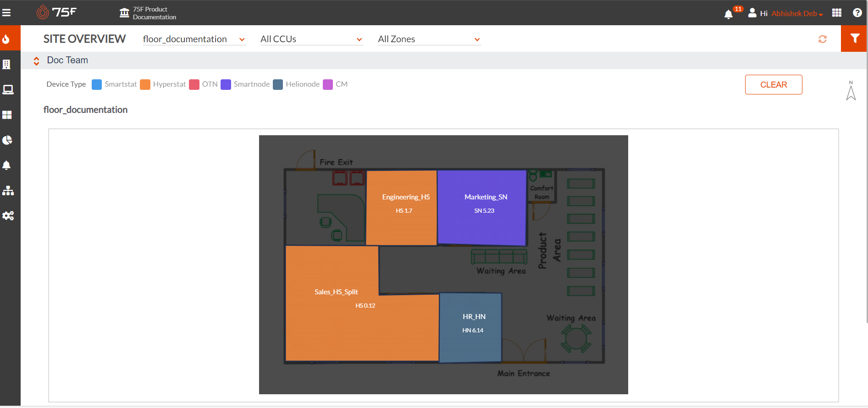Click the floor_documentation floor title
868x408 pixels.
pos(85,110)
